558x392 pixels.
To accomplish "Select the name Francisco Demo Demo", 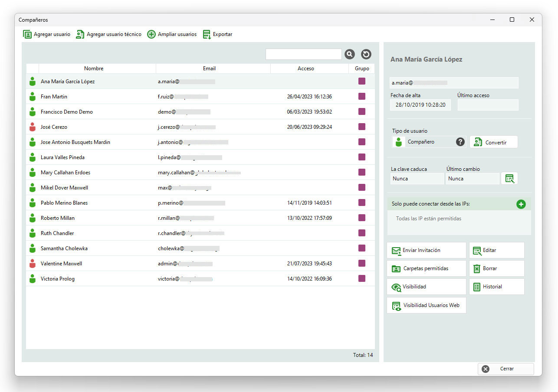I will coord(67,112).
